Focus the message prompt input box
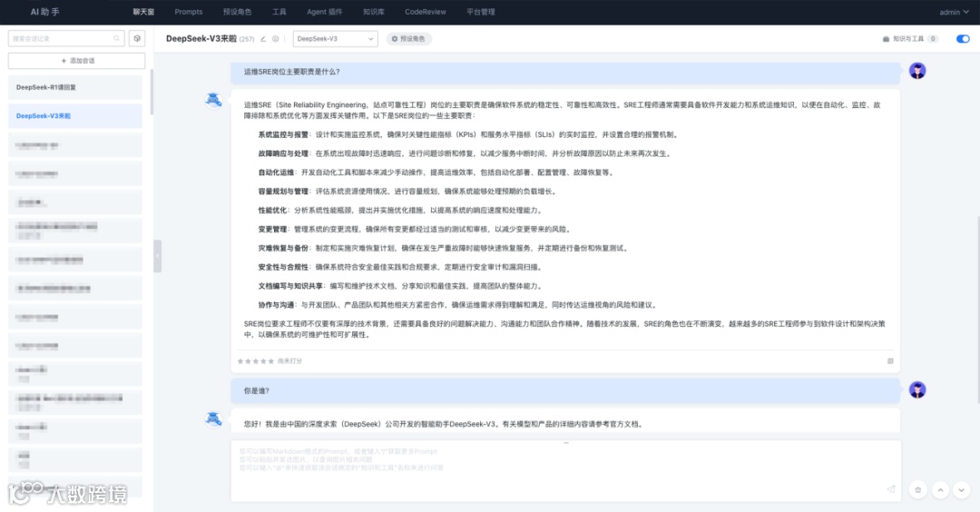The width and height of the screenshot is (980, 512). point(565,470)
